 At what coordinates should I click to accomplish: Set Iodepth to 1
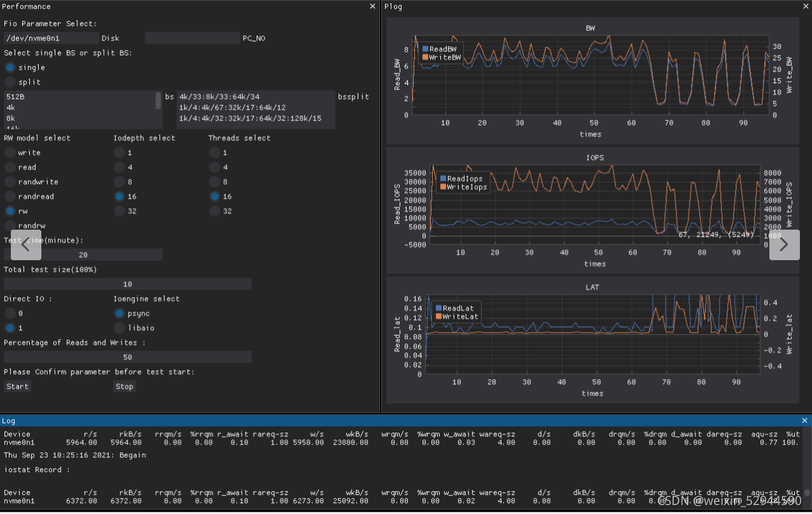click(120, 153)
